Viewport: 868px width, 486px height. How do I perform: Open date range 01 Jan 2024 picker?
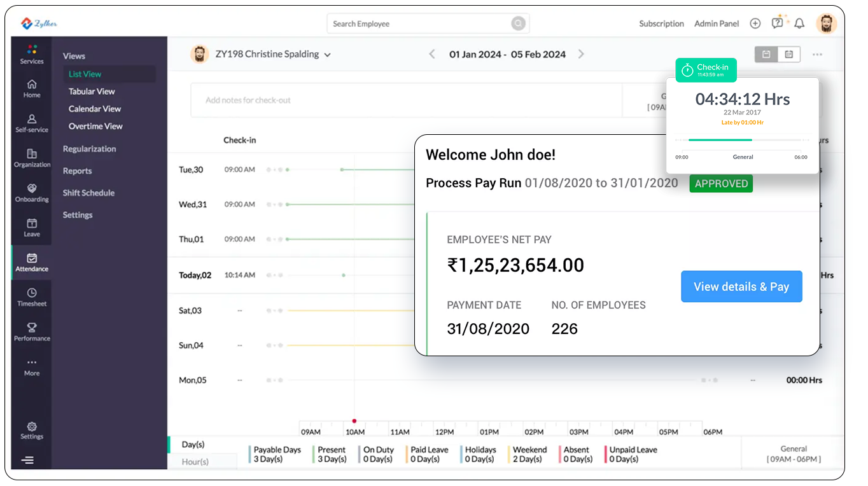click(x=507, y=54)
